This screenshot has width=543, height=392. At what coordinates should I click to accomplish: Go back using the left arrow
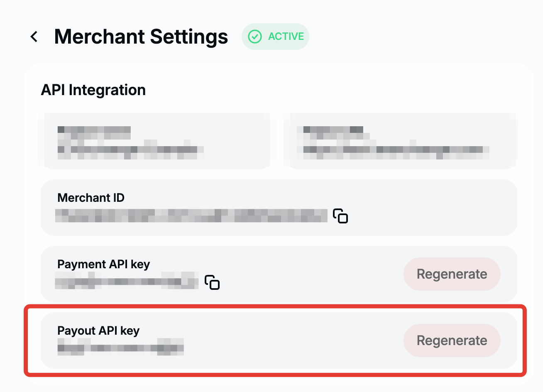click(x=34, y=37)
